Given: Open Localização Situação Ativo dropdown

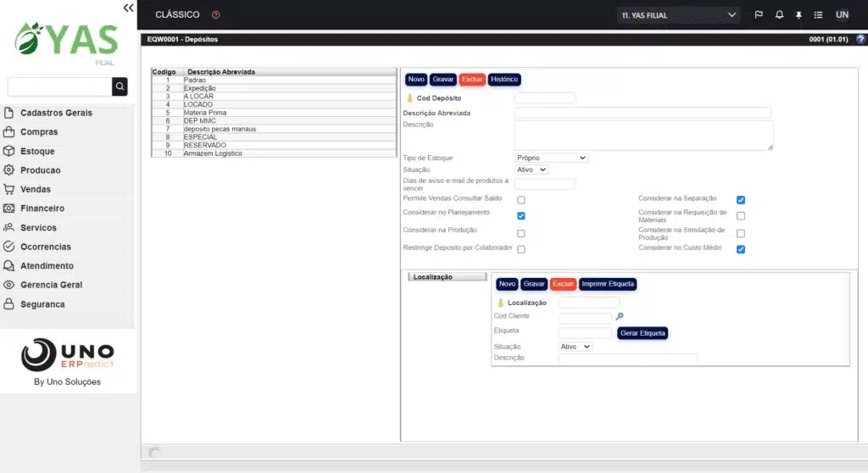Looking at the screenshot, I should 576,347.
